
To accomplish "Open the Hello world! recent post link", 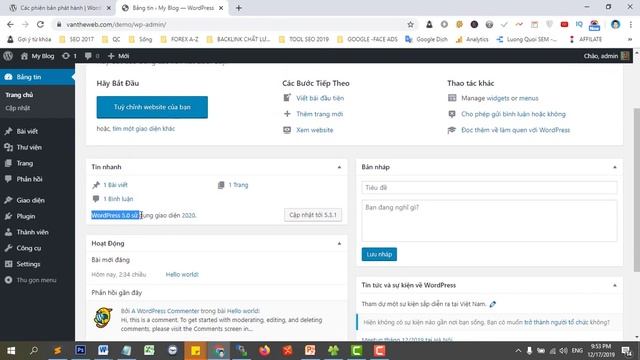I will tap(182, 274).
